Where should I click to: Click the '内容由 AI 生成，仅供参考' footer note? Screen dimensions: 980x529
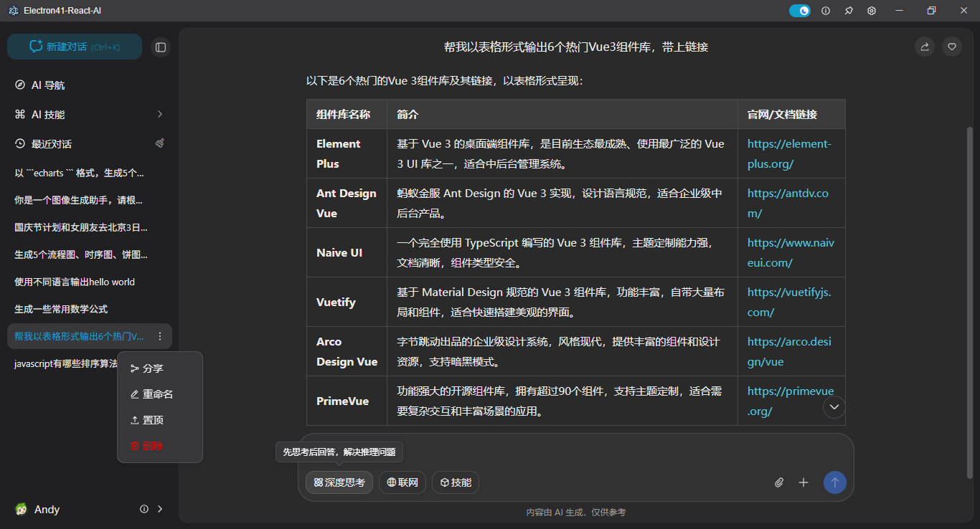click(x=576, y=512)
